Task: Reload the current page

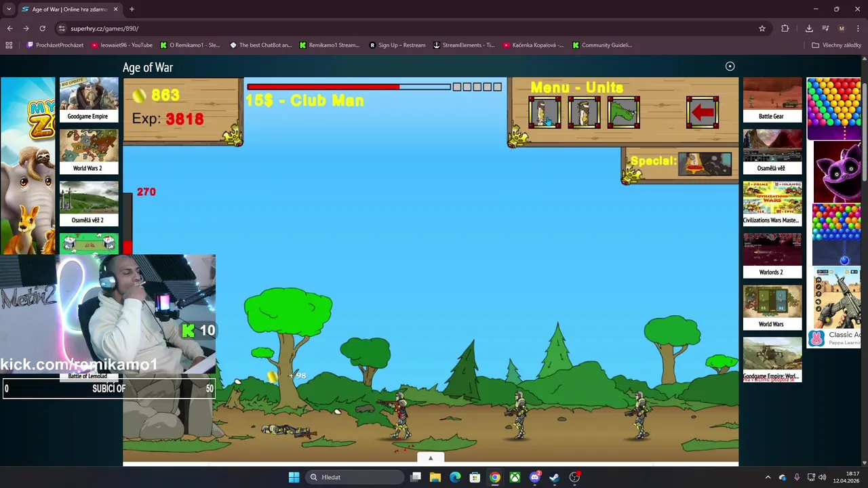Action: pyautogui.click(x=42, y=28)
